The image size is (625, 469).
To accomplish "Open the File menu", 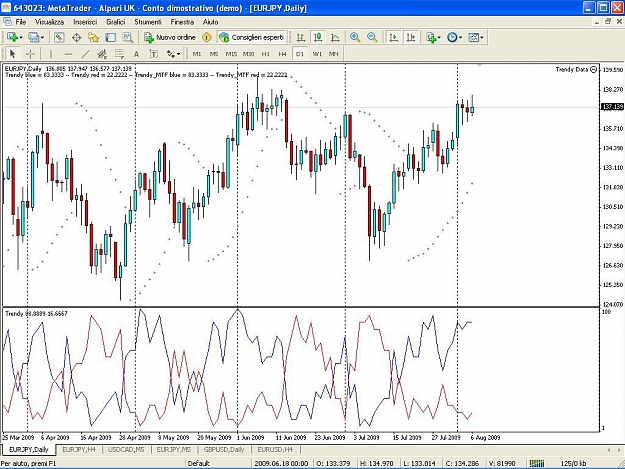I will point(20,22).
